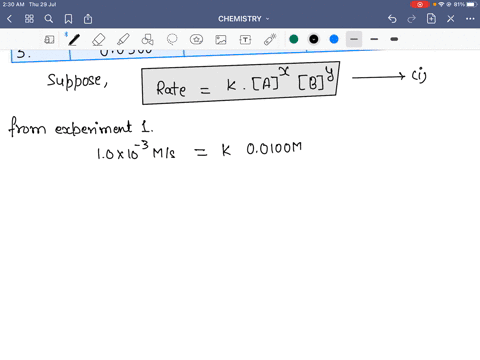This screenshot has height=360, width=480.
Task: Close the editing toolbar with X
Action: 451,19
